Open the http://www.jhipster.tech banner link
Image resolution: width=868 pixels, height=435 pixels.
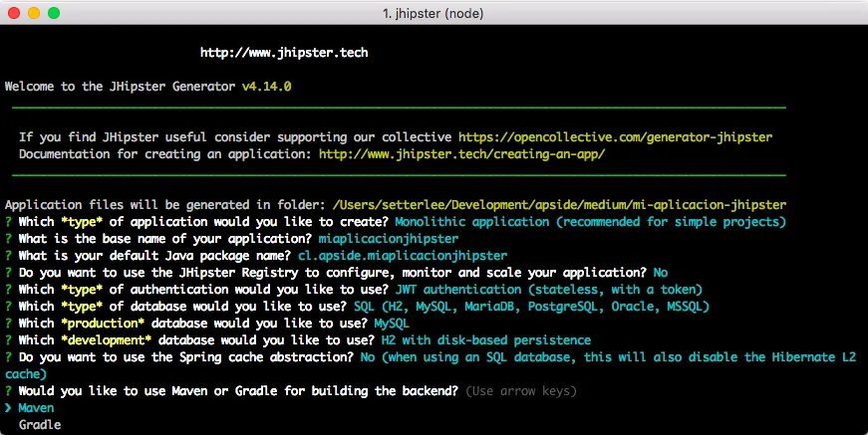(284, 53)
